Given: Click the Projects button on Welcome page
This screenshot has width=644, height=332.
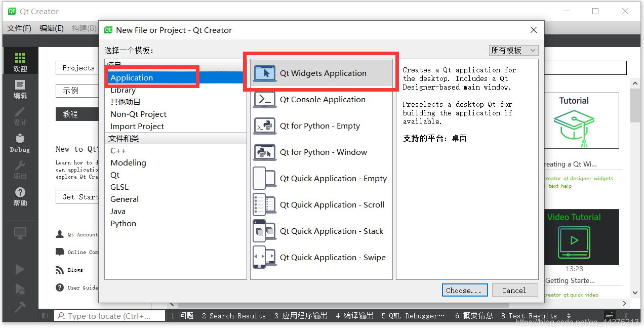Looking at the screenshot, I should coord(77,68).
